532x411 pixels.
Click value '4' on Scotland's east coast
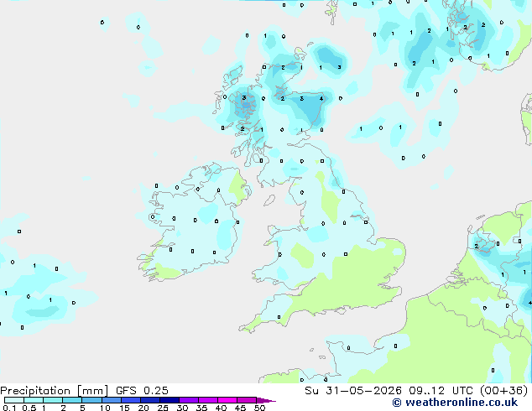tap(321, 99)
